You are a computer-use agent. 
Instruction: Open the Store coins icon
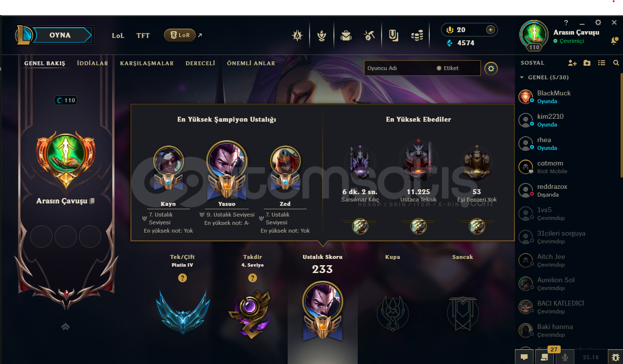click(417, 36)
